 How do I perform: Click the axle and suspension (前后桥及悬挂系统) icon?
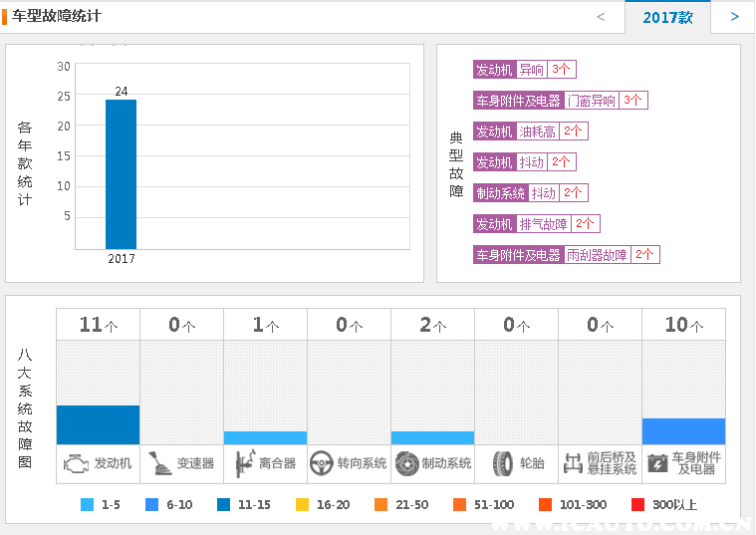click(573, 463)
